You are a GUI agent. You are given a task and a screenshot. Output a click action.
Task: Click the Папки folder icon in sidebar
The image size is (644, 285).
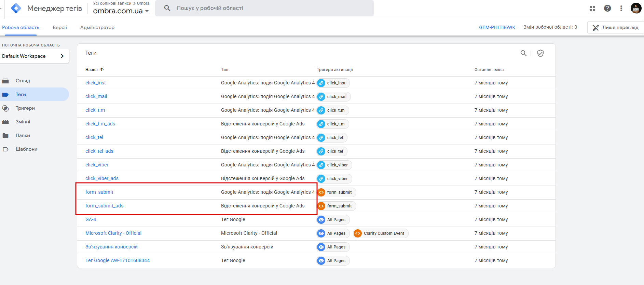5,136
